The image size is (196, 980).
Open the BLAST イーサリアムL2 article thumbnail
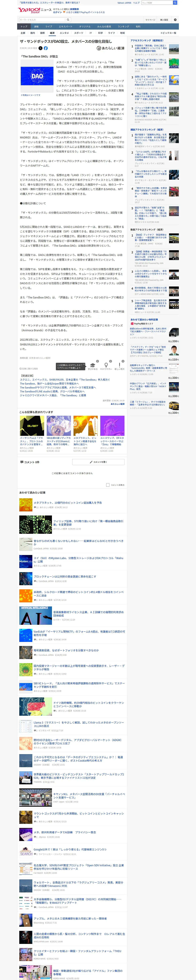click(32, 426)
